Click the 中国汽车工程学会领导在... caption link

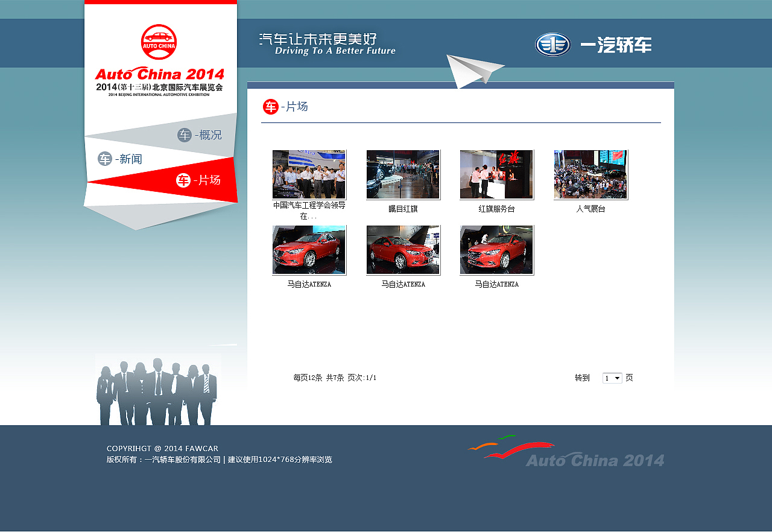coord(309,211)
